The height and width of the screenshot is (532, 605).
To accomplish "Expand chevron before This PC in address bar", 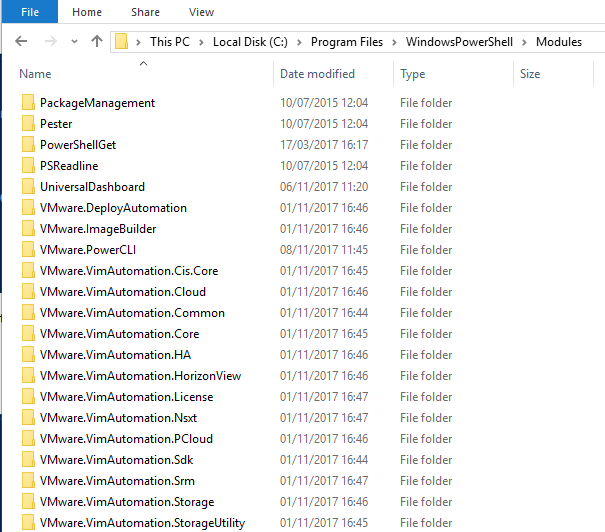I will click(x=138, y=42).
